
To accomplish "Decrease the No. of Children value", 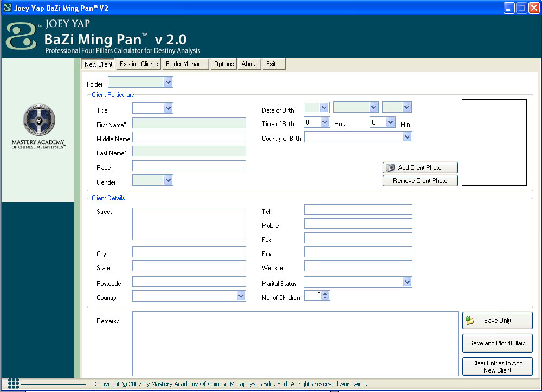I will (x=325, y=298).
